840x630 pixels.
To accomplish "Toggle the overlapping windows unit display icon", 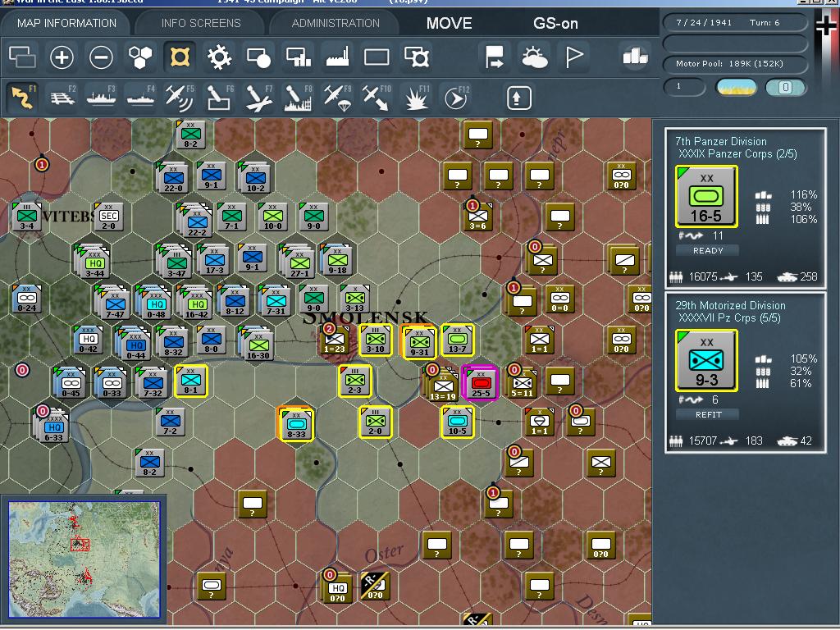I will click(x=22, y=57).
